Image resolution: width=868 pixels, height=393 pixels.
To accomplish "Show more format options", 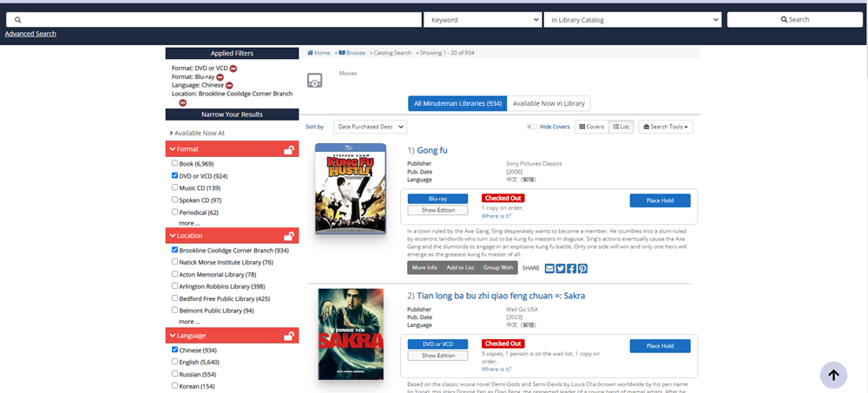I will [x=189, y=224].
